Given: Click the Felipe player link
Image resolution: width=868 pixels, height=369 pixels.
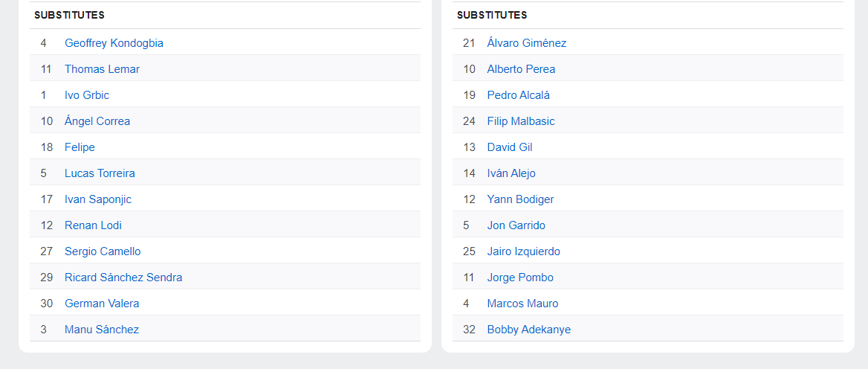Looking at the screenshot, I should click(x=80, y=147).
